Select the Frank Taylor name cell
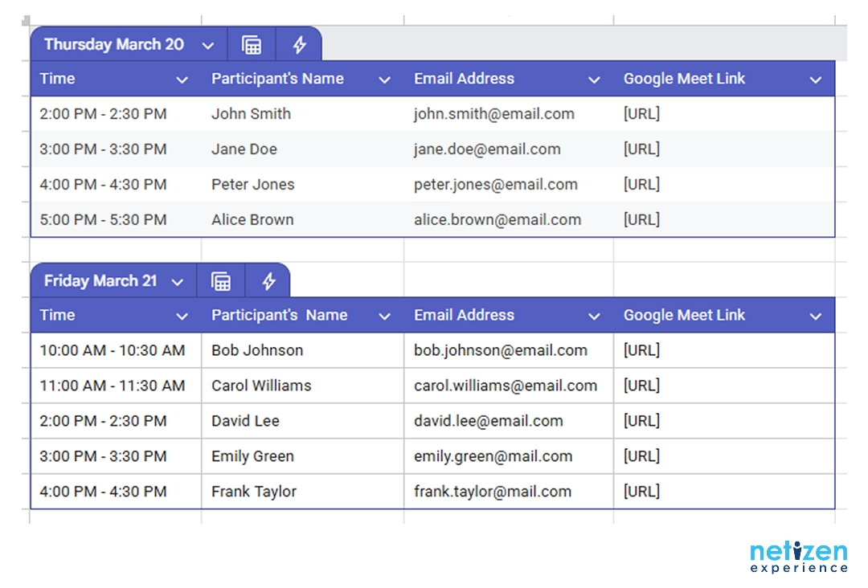Viewport: 868px width, 588px height. (x=253, y=492)
